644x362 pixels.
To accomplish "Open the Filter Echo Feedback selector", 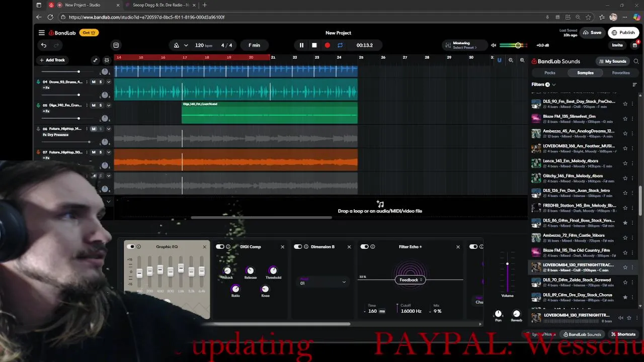I will coord(411,280).
